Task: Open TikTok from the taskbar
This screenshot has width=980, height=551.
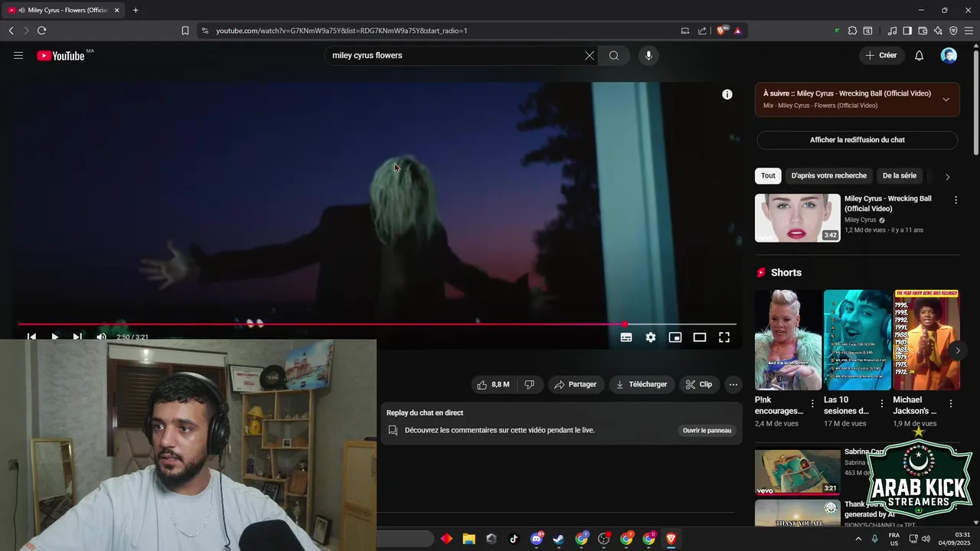Action: (x=514, y=539)
